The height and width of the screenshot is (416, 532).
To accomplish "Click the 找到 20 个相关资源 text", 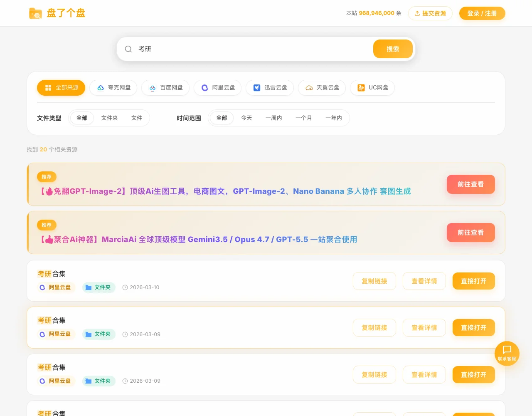I will tap(52, 149).
